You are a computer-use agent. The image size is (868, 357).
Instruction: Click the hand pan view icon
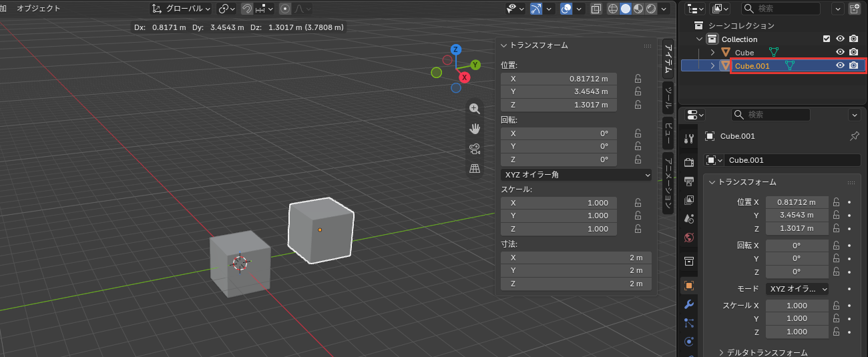(x=475, y=129)
